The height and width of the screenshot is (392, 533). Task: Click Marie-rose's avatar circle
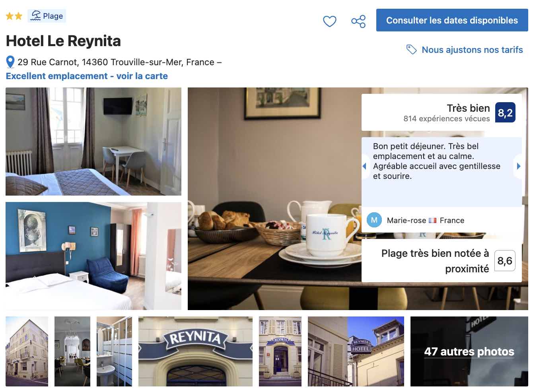pyautogui.click(x=374, y=220)
